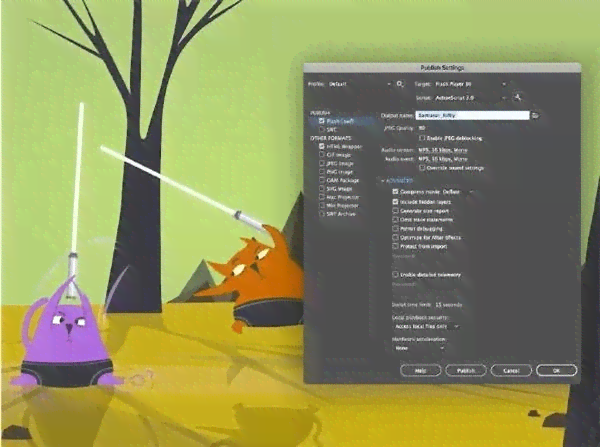Enable the GIF Image format checkbox
The image size is (600, 447).
[321, 155]
